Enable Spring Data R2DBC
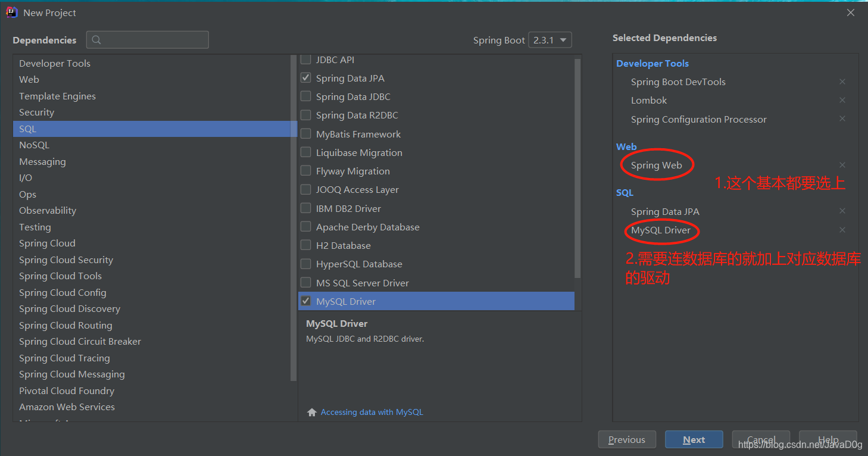The width and height of the screenshot is (868, 456). [x=305, y=115]
